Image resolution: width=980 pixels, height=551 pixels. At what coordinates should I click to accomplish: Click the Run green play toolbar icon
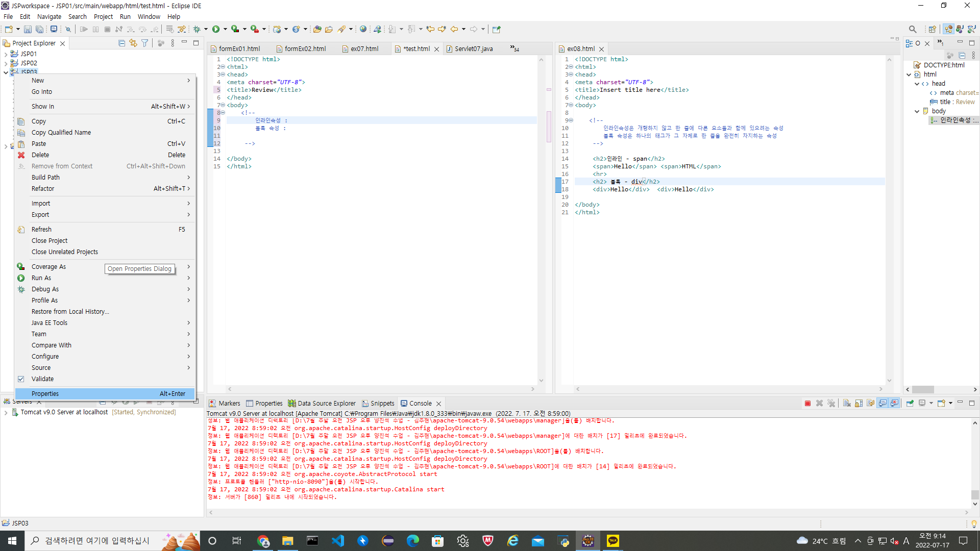click(x=216, y=29)
